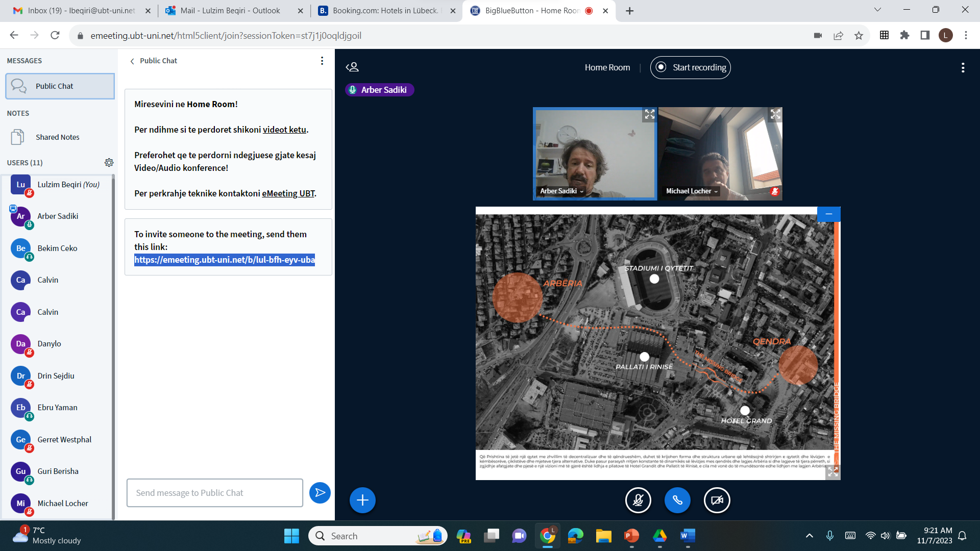The height and width of the screenshot is (551, 980).
Task: Hide the user list panel
Action: [352, 67]
